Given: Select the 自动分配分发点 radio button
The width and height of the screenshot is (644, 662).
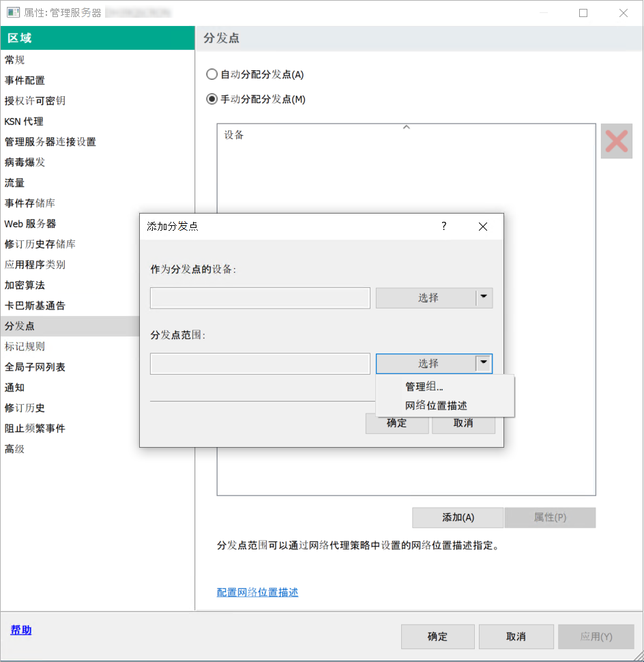Looking at the screenshot, I should click(x=211, y=75).
